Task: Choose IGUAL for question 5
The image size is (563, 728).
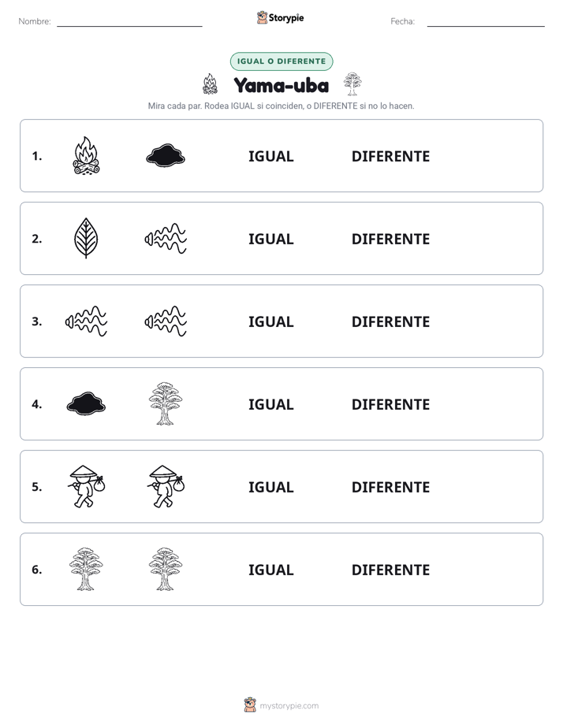Action: (270, 487)
